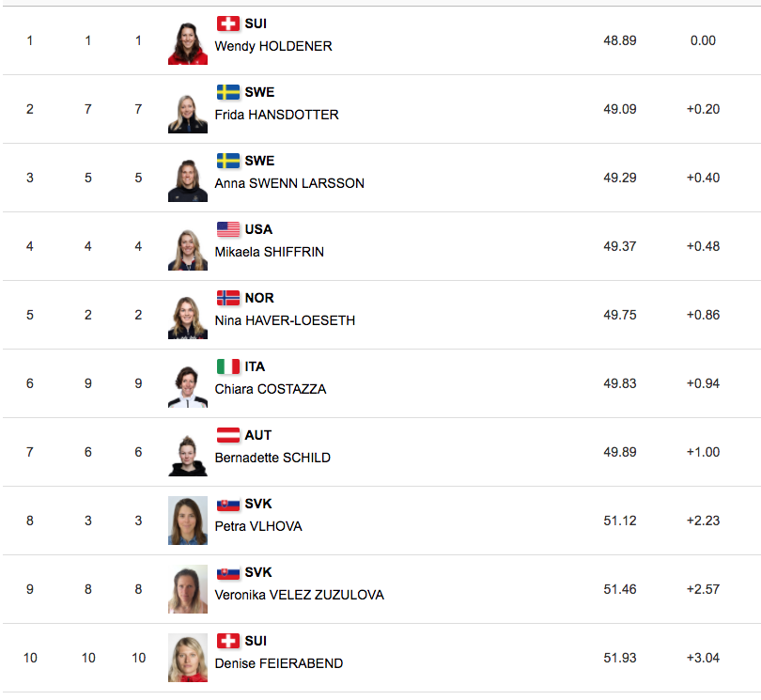Open Mikaela Shiffrin's athlete photo
This screenshot has width=761, height=700.
[188, 248]
